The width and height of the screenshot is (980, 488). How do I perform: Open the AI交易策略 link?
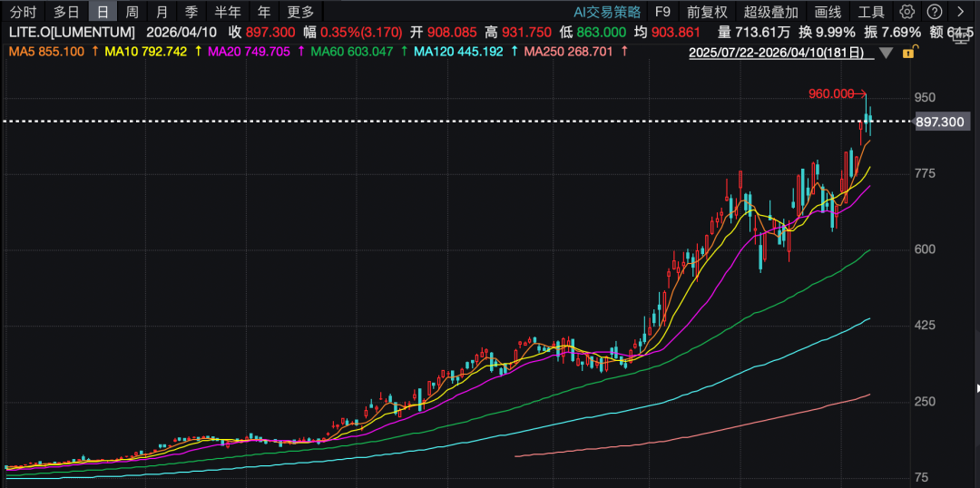pos(607,12)
